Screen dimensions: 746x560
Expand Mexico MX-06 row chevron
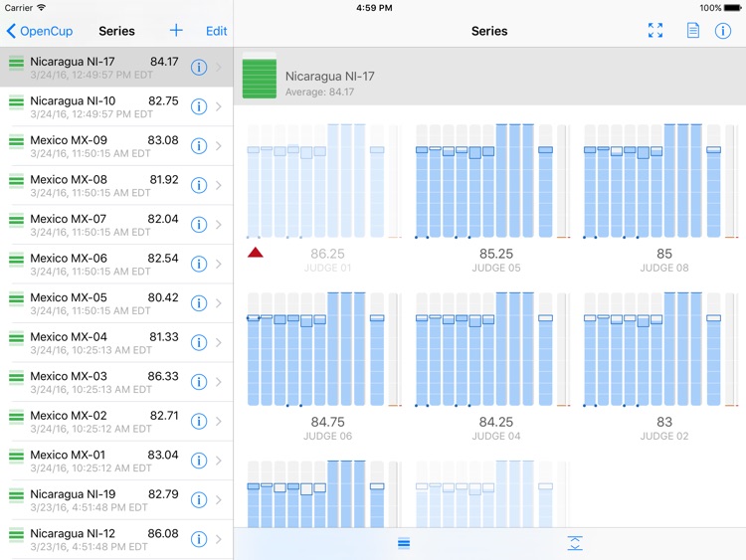219,264
